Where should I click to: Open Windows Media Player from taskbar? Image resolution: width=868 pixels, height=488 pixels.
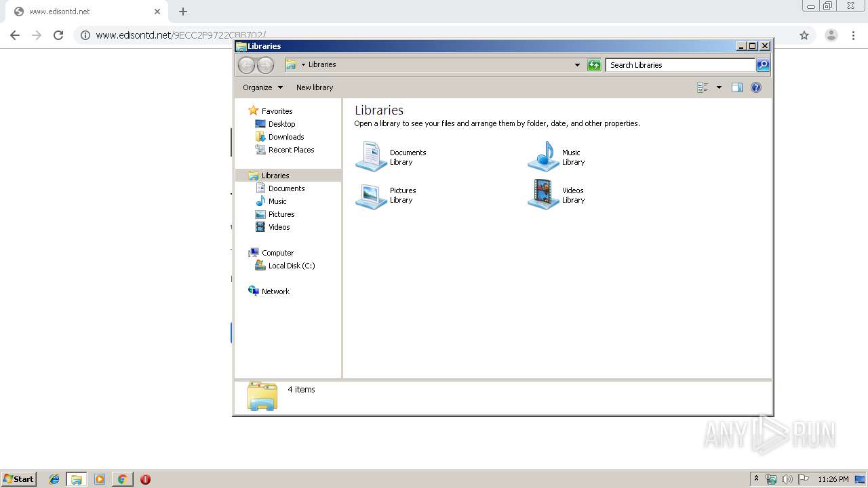click(100, 479)
